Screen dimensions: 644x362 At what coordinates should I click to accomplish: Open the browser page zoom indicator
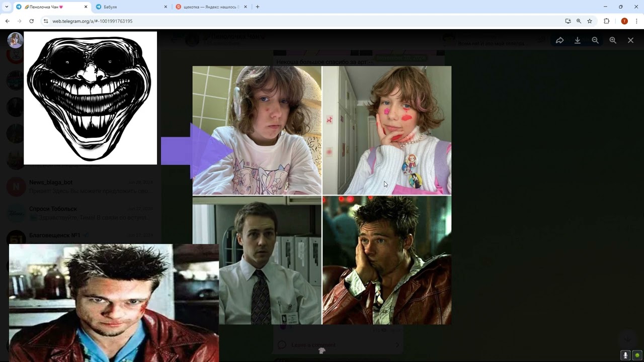point(579,21)
